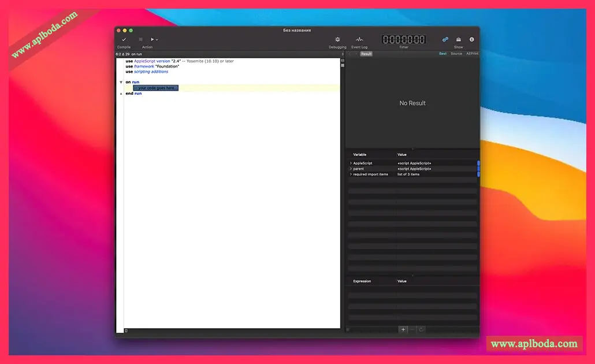This screenshot has width=595, height=364.
Task: Select the 'required import items' variable name
Action: pyautogui.click(x=371, y=174)
